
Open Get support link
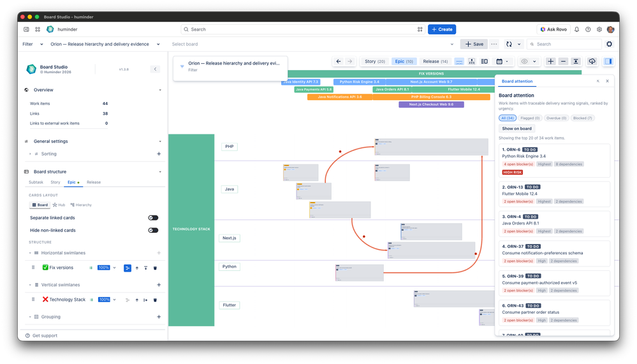pos(41,335)
